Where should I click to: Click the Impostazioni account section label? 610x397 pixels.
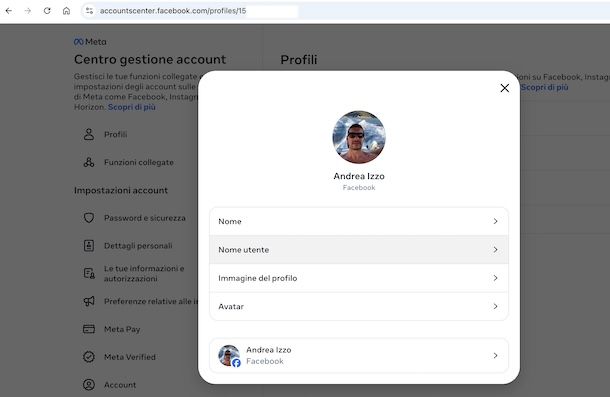click(x=121, y=190)
